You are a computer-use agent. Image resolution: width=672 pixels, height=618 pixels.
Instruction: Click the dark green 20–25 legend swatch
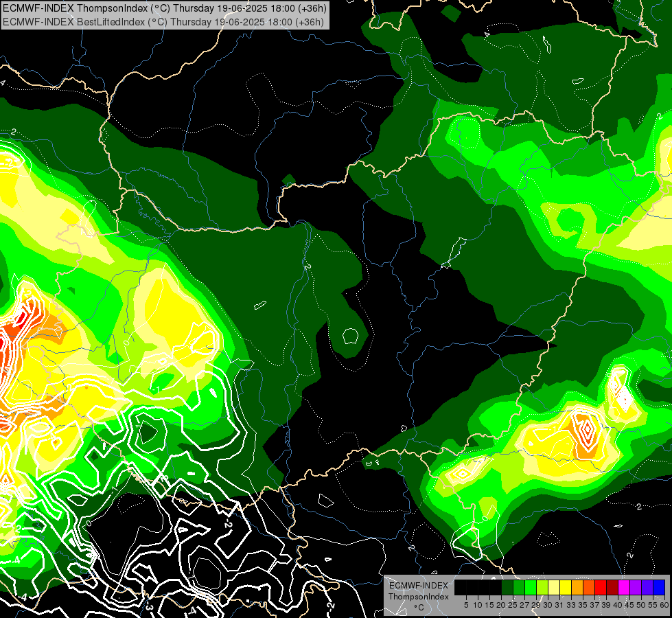point(507,587)
